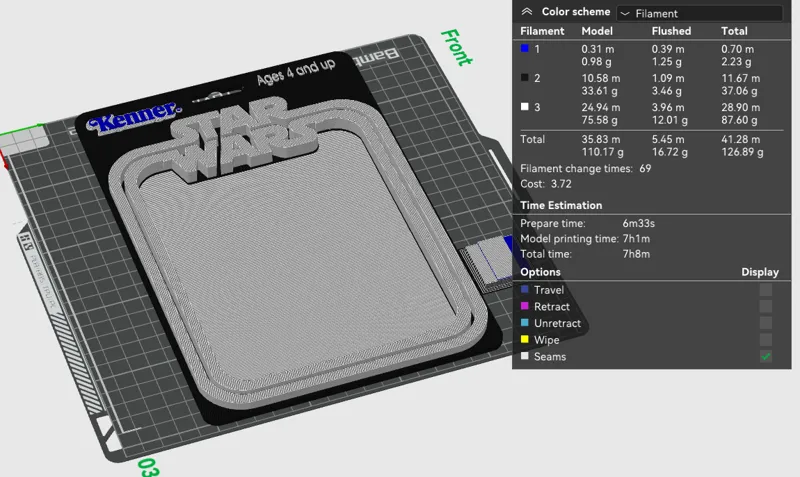Click the Display heading
The width and height of the screenshot is (800, 477).
[x=760, y=272]
